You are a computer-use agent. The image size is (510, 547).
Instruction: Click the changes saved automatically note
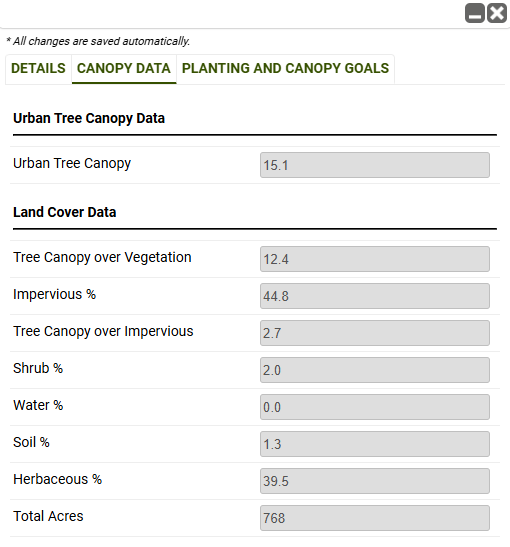(x=98, y=41)
